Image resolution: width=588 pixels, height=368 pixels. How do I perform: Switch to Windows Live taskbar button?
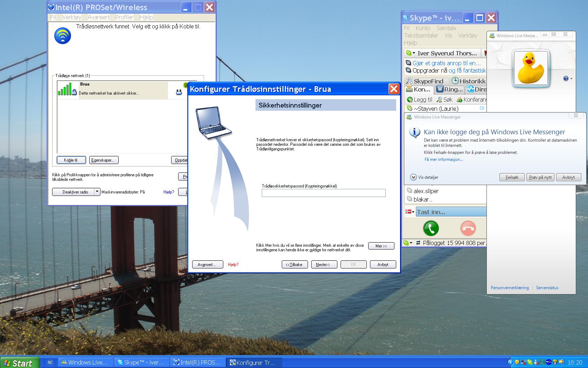point(86,362)
